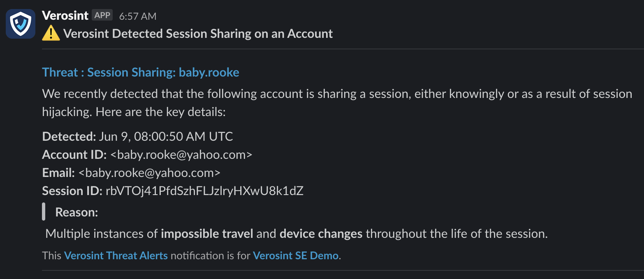Click the APP badge beside Verosint
Image resolution: width=644 pixels, height=279 pixels.
(x=102, y=16)
